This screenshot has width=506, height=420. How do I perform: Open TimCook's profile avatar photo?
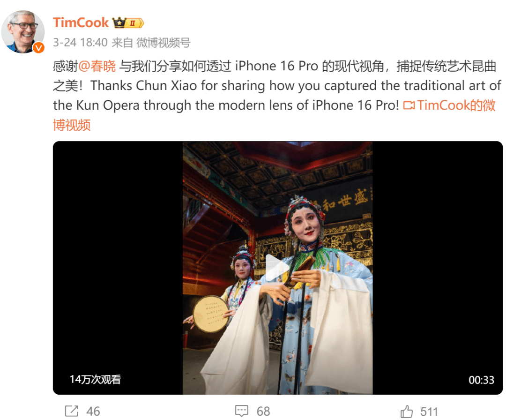[x=23, y=31]
